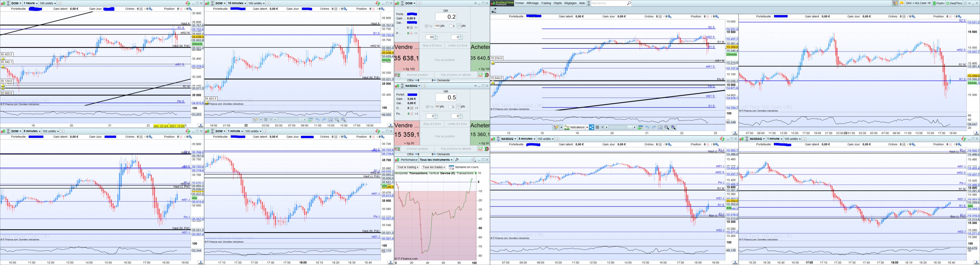Screen dimensions: 980x265
Task: Open the Réglages menu
Action: (570, 3)
